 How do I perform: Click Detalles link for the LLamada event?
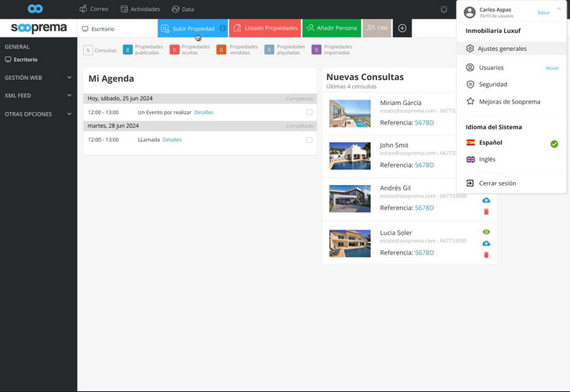pyautogui.click(x=172, y=140)
